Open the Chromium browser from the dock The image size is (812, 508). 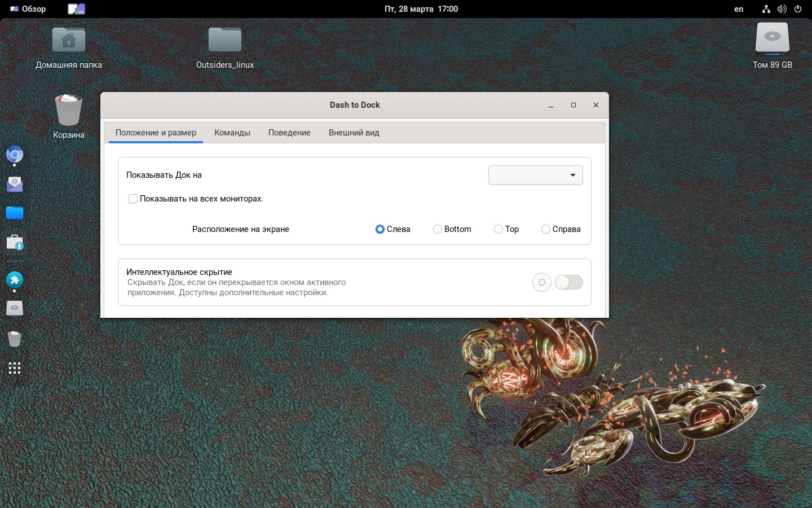[15, 154]
